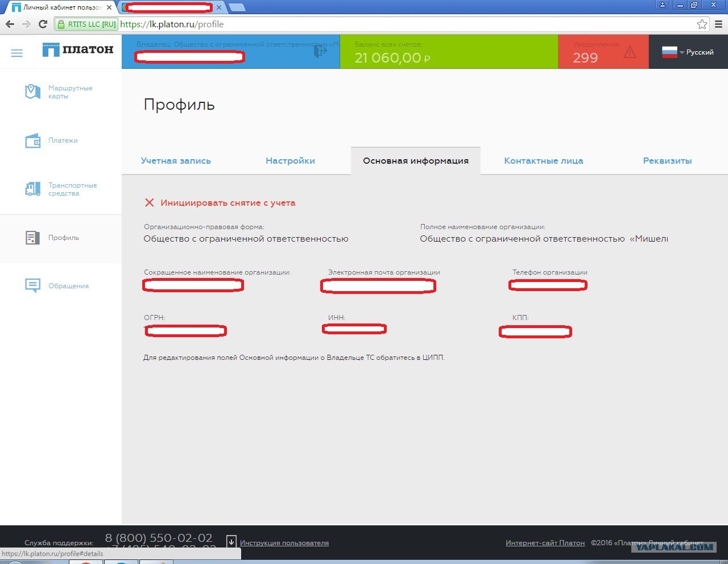728x564 pixels.
Task: Bookmark the page with the star icon
Action: (702, 24)
